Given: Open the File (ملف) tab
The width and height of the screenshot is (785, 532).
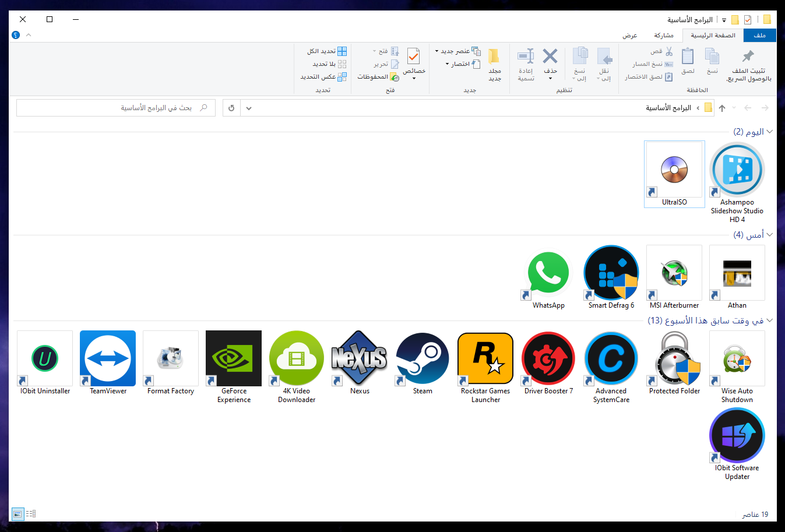Looking at the screenshot, I should (760, 36).
